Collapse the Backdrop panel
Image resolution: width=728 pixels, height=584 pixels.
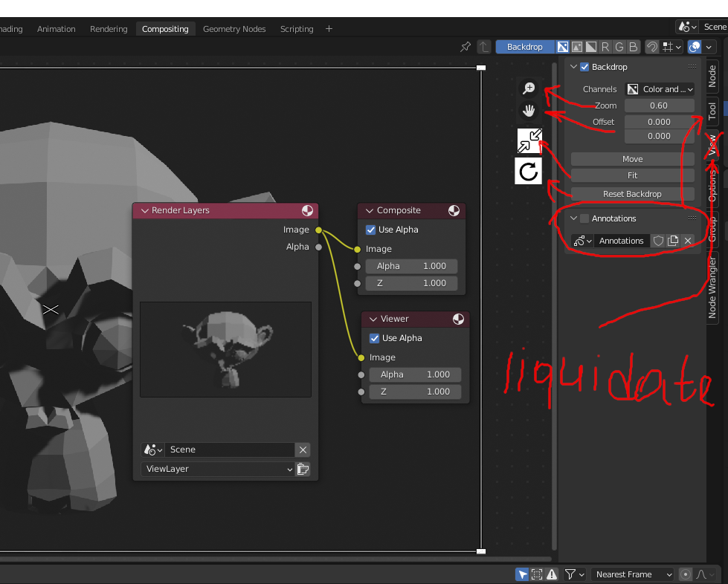click(x=573, y=67)
